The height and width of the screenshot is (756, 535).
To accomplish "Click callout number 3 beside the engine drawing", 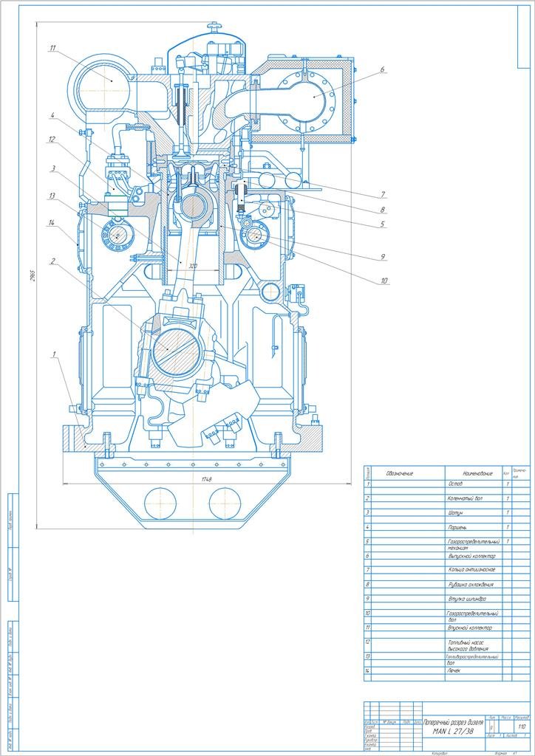I will 53,168.
